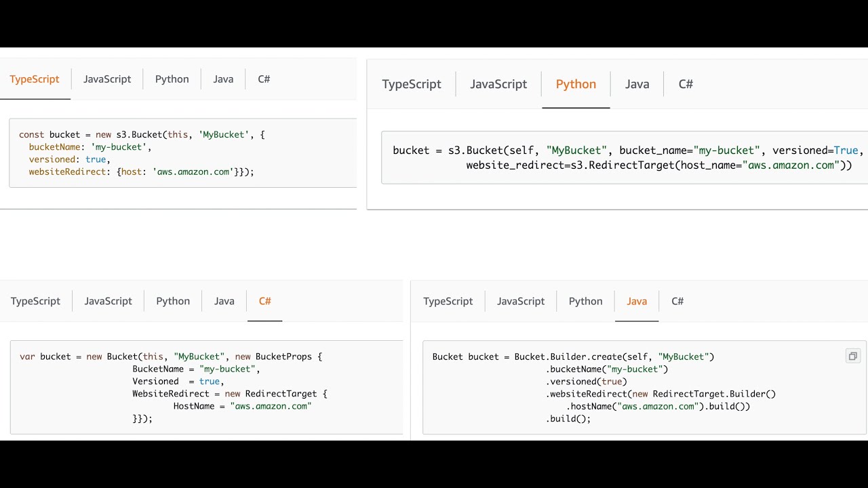The height and width of the screenshot is (488, 868).
Task: Click the Python 'website_redirect=s3.RedirectTarget' line
Action: (659, 165)
